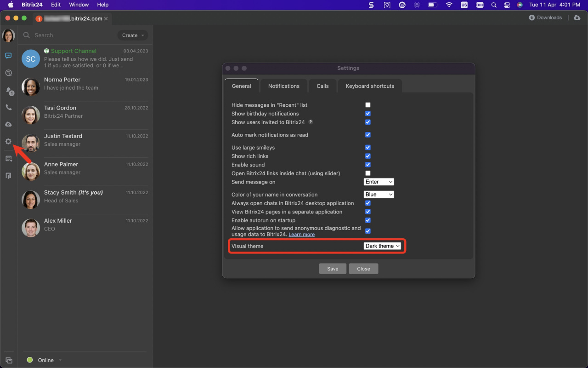Toggle Auto mark notifications as read checkbox

[367, 135]
